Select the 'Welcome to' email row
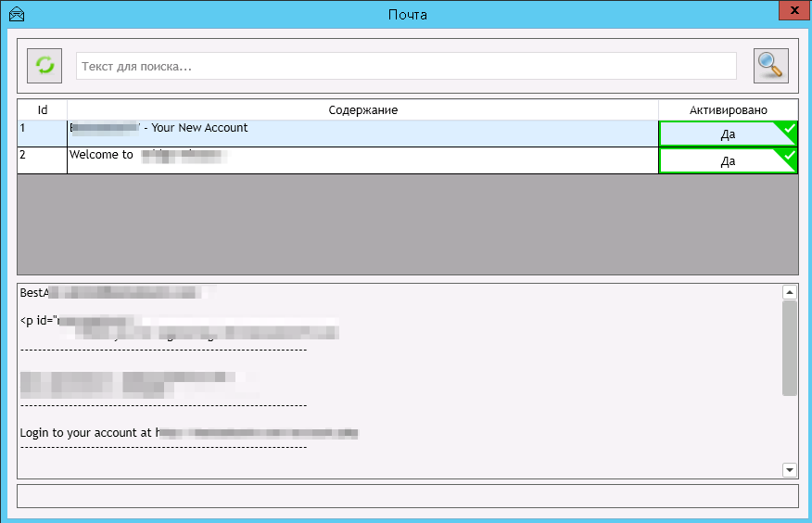 [x=362, y=160]
